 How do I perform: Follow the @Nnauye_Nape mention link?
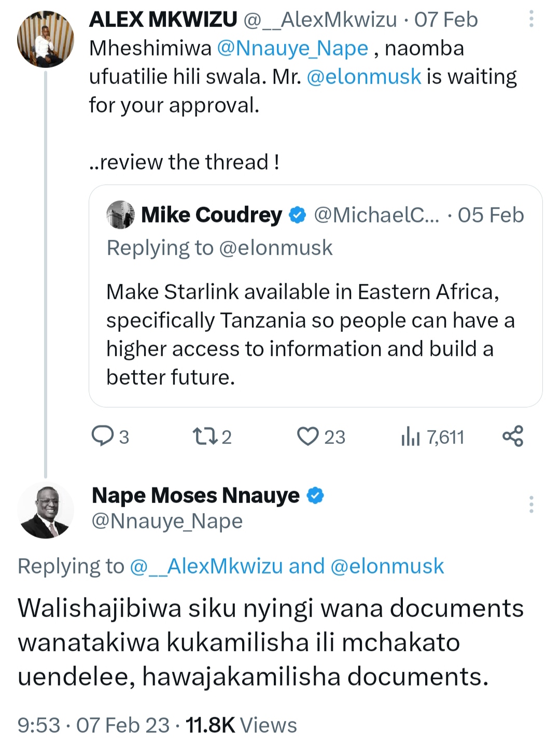[292, 48]
